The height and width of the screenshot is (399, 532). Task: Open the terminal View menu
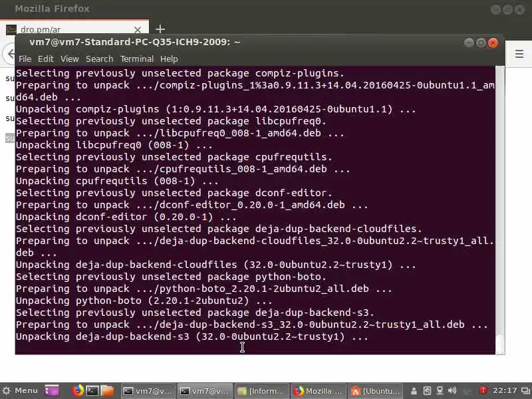[x=70, y=59]
